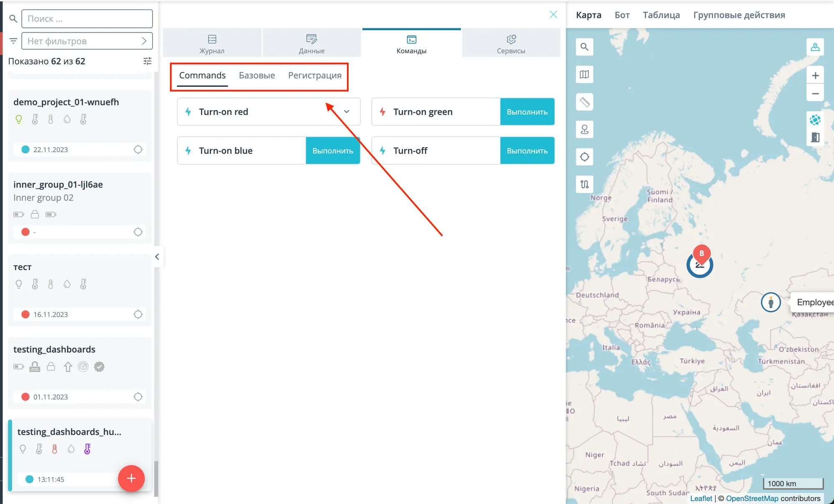Click the Поиск search input field
This screenshot has width=834, height=504.
point(87,19)
